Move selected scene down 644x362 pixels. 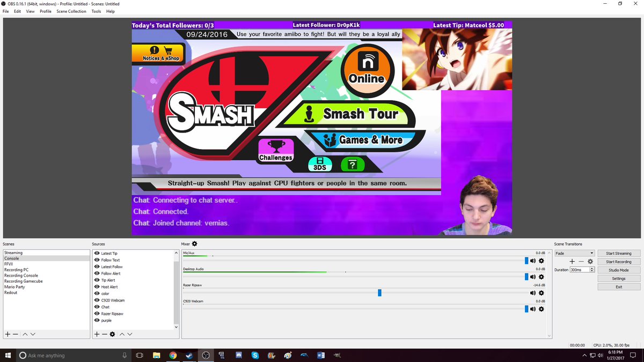[33, 334]
